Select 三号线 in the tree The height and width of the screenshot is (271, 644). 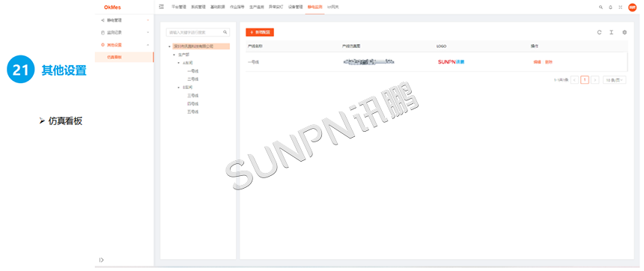(192, 96)
